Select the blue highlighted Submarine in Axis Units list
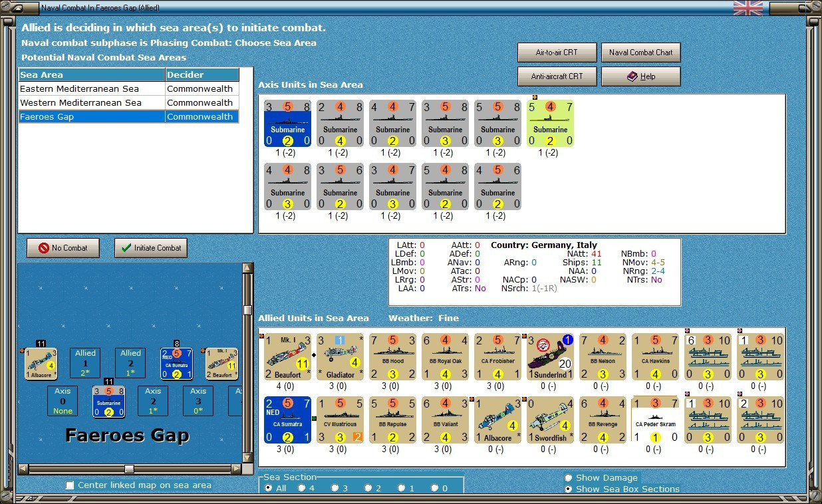This screenshot has height=504, width=822. pyautogui.click(x=287, y=124)
